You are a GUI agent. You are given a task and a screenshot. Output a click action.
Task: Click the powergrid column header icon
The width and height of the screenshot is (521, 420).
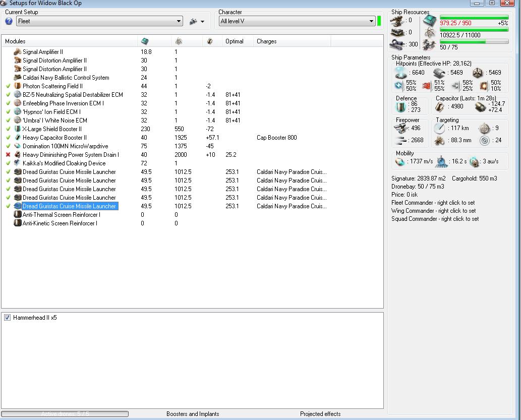179,41
